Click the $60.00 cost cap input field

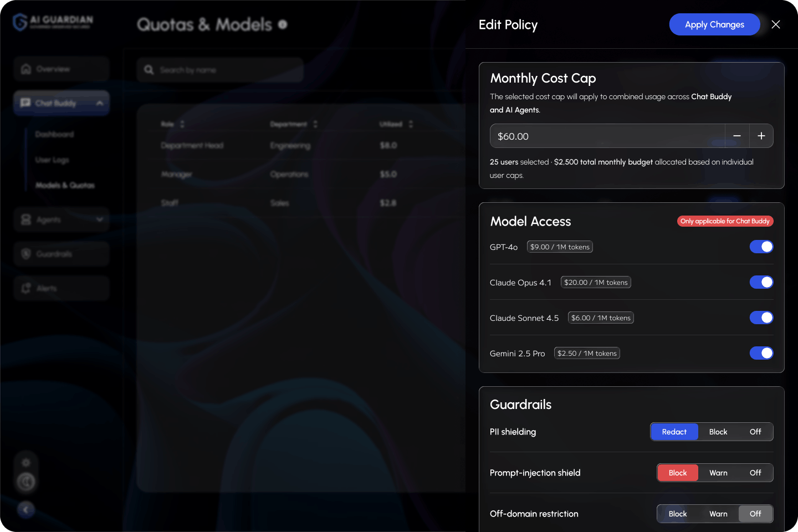coord(607,136)
